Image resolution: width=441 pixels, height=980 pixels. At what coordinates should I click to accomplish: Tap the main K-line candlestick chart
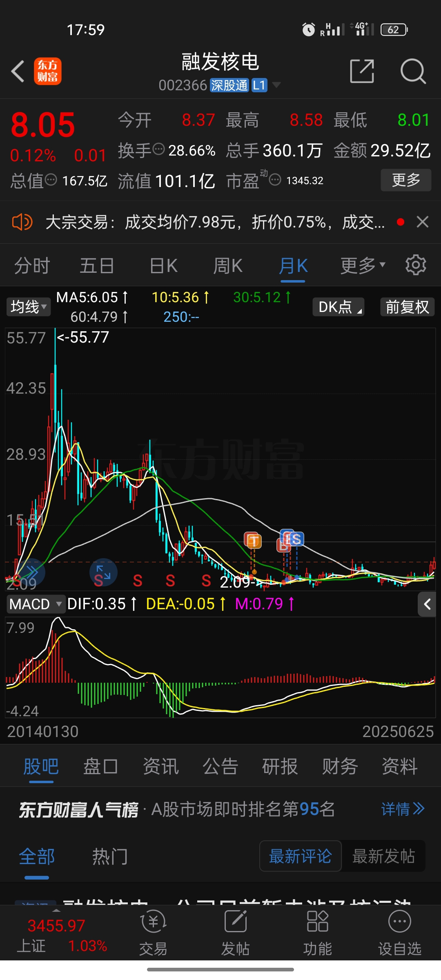[x=220, y=459]
